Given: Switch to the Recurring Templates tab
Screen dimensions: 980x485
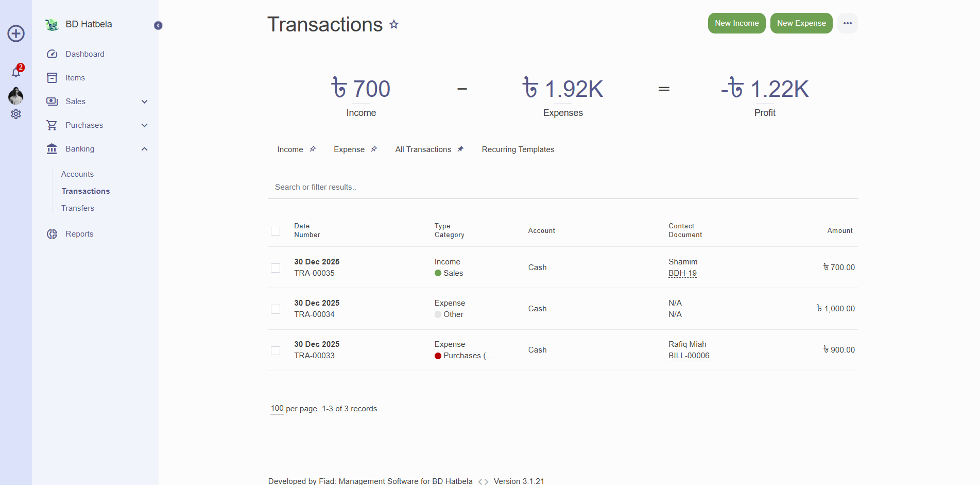Looking at the screenshot, I should (x=518, y=149).
